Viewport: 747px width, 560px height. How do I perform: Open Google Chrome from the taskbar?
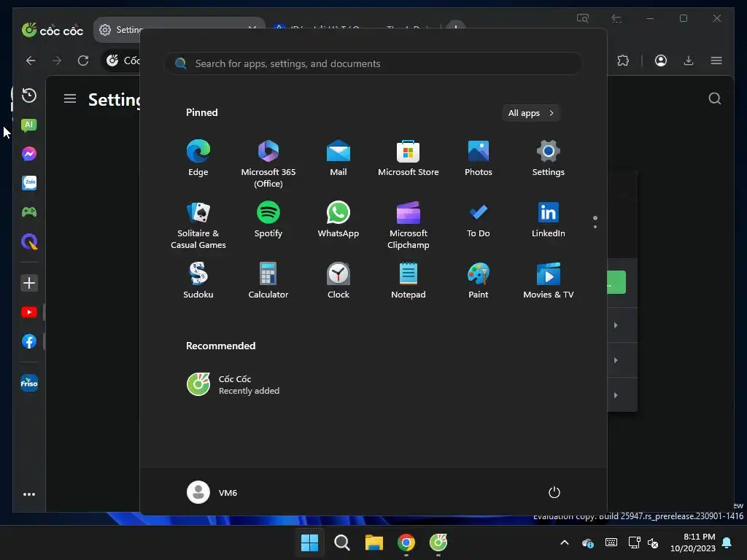[406, 542]
